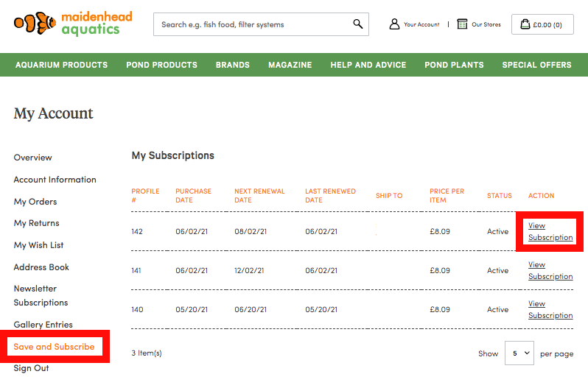The height and width of the screenshot is (388, 588).
Task: Click profile number 140 cell
Action: pyautogui.click(x=137, y=309)
